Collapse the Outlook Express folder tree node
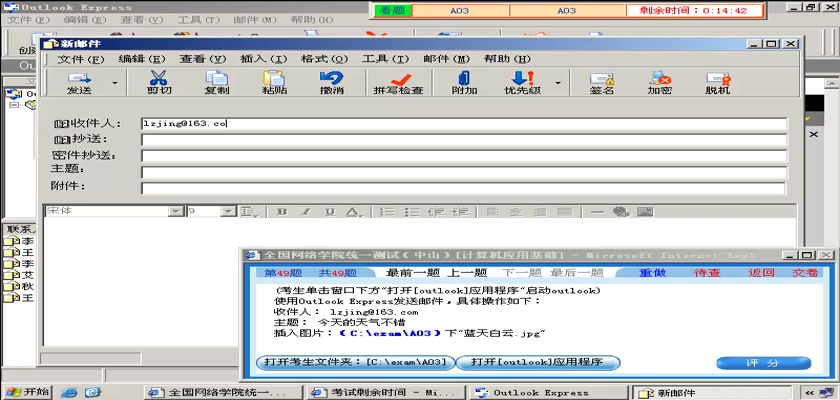 pyautogui.click(x=14, y=105)
